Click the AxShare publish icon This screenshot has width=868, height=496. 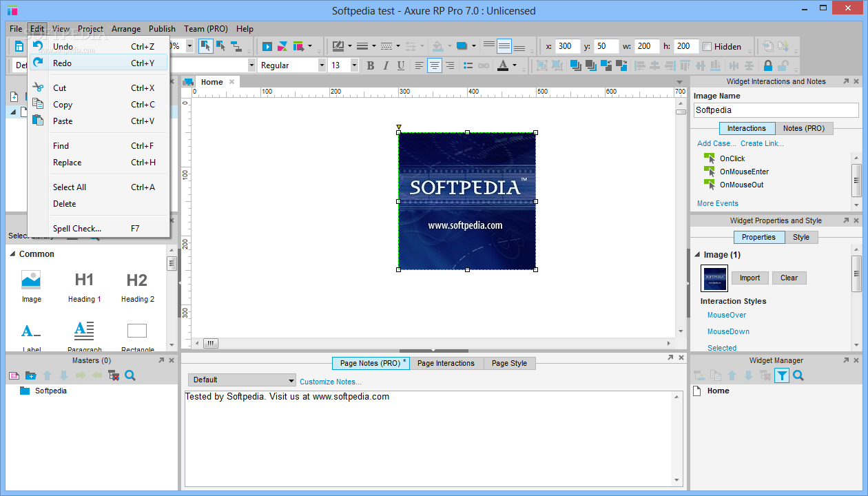click(282, 46)
